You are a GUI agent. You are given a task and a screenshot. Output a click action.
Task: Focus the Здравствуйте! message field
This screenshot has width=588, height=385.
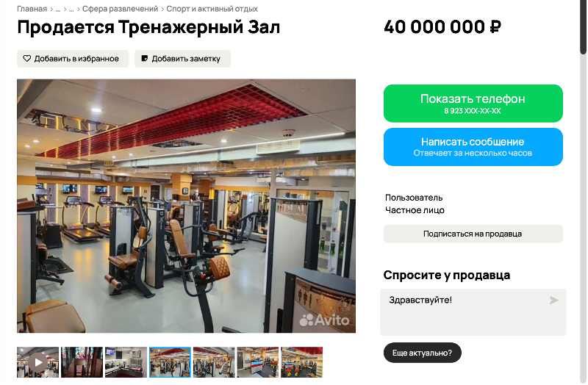[473, 312]
